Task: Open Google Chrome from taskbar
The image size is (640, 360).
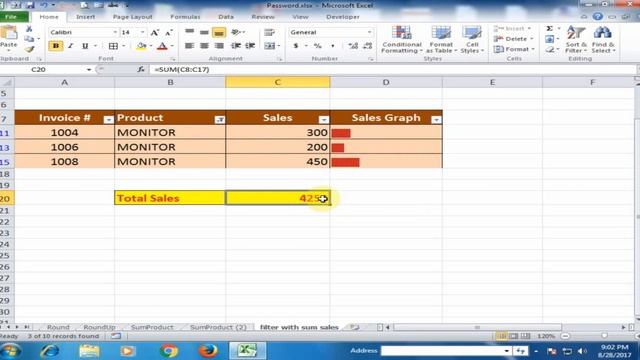Action: point(169,351)
